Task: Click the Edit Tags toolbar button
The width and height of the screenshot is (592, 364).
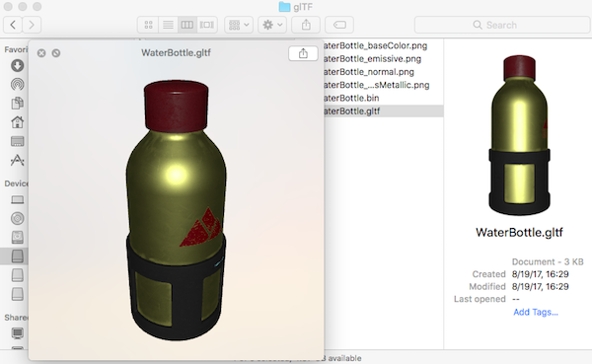Action: pyautogui.click(x=339, y=25)
